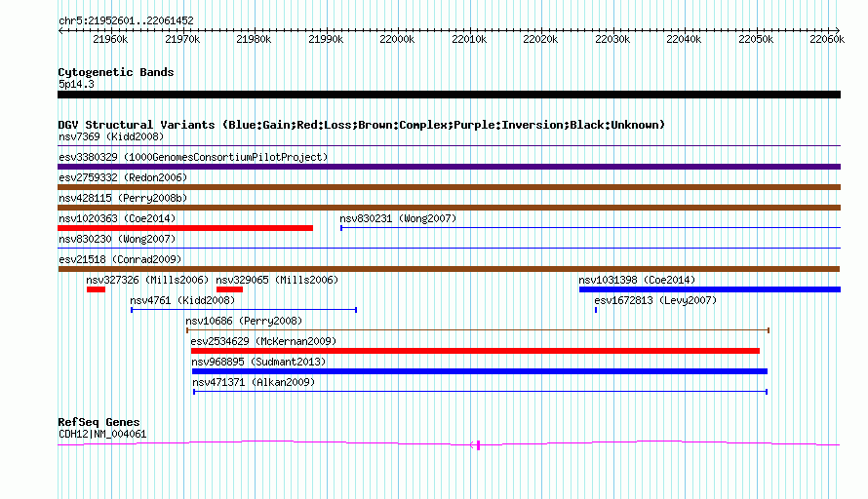The height and width of the screenshot is (499, 868).
Task: Open the nsv968895 (Sudmant2013) label
Action: click(258, 362)
